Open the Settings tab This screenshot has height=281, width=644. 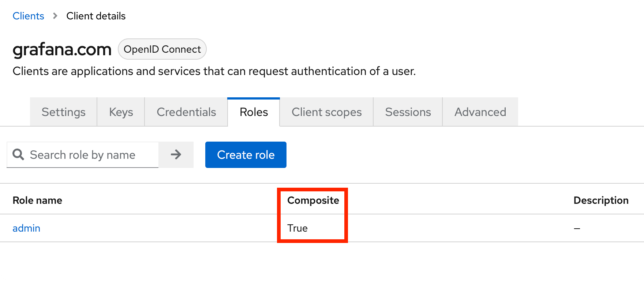click(x=63, y=112)
